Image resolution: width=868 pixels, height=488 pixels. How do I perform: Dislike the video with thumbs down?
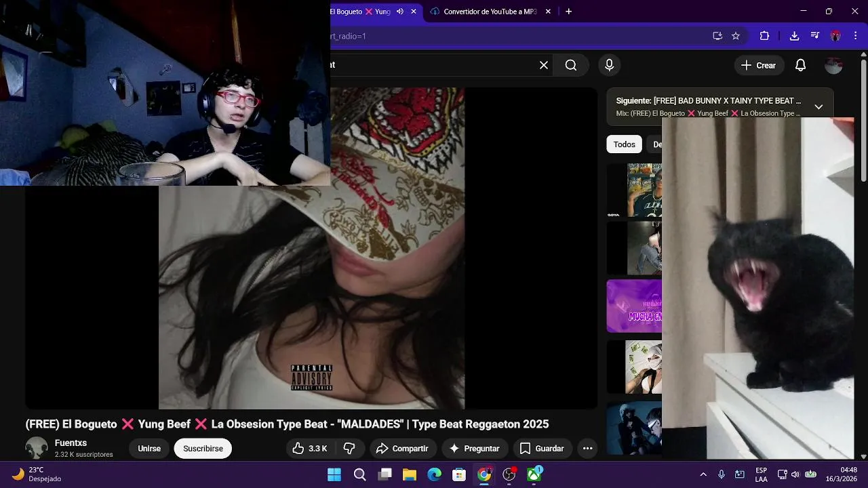[x=349, y=449]
